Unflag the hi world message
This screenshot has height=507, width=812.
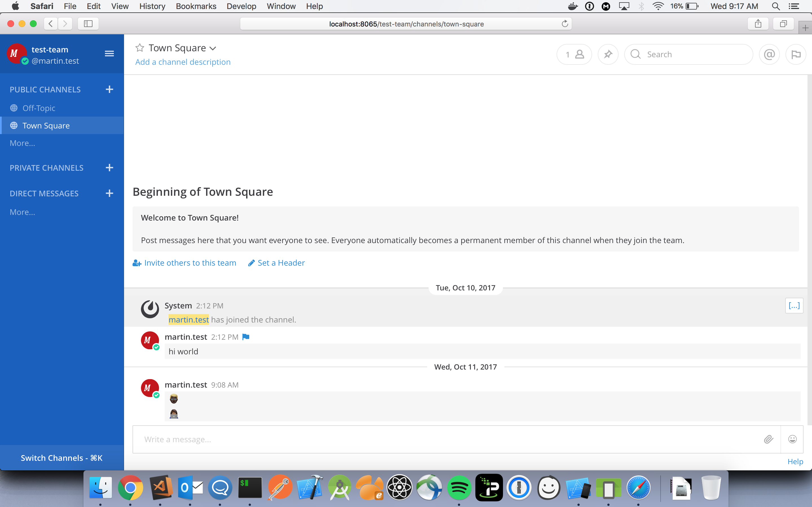coord(246,337)
